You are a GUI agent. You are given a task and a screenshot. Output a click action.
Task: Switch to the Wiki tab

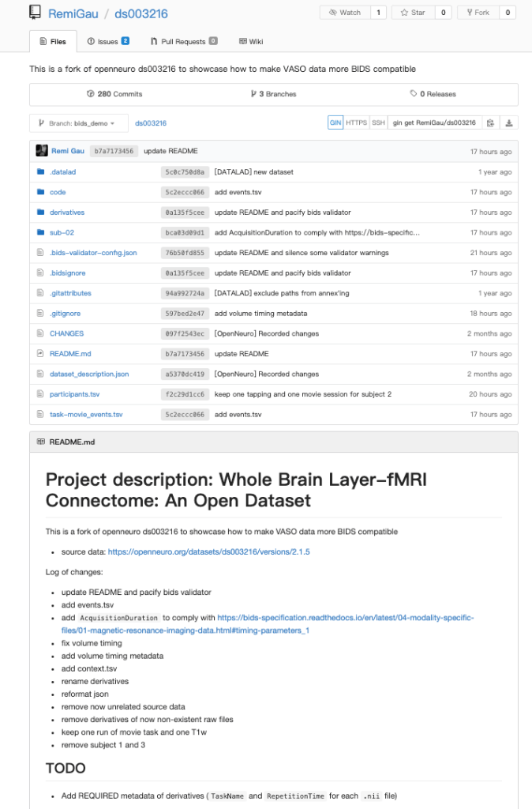pos(251,41)
